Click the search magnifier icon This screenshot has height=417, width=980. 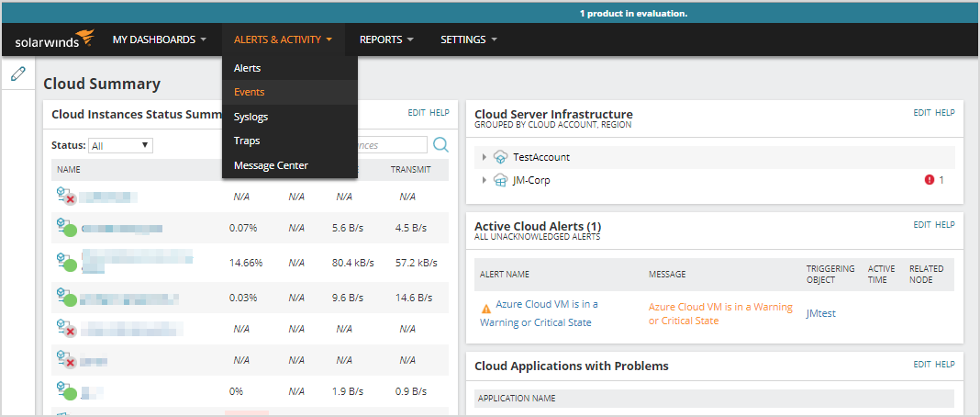coord(440,145)
